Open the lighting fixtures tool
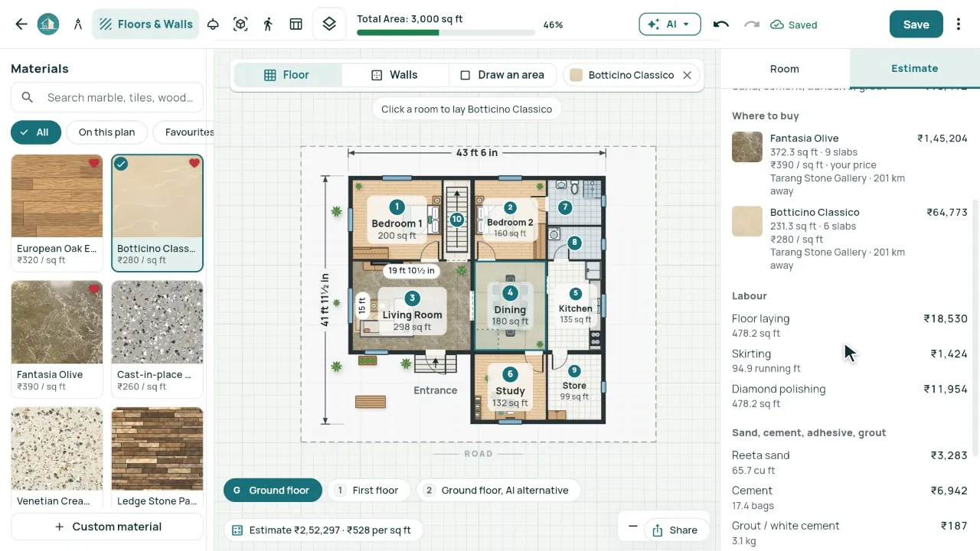980x551 pixels. tap(214, 24)
